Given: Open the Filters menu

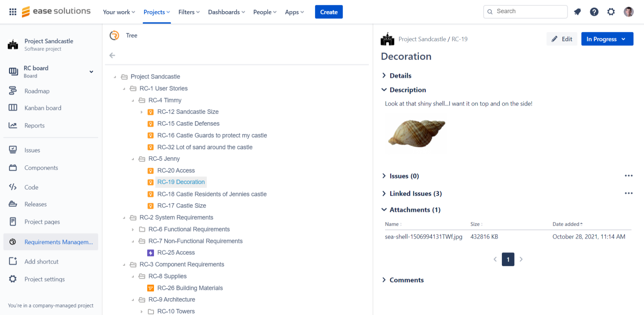Looking at the screenshot, I should coord(189,12).
